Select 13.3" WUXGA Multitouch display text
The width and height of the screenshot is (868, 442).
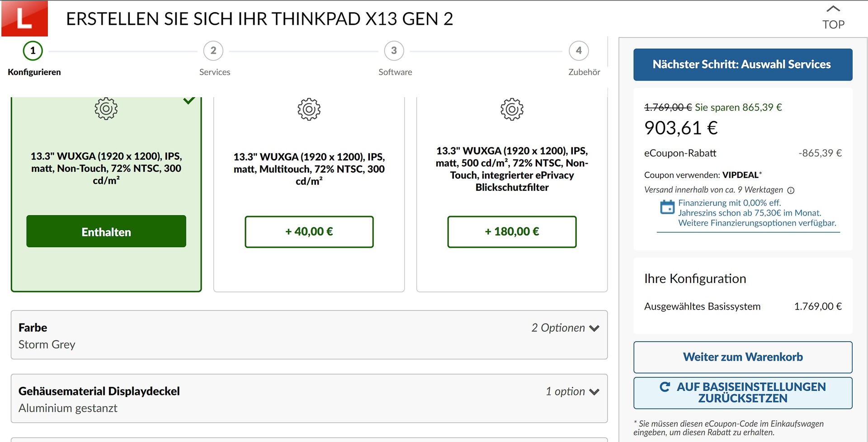[309, 169]
